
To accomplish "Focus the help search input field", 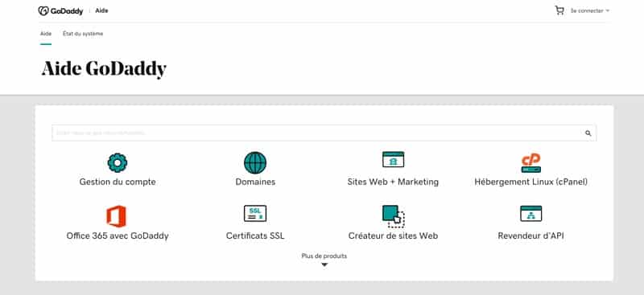I will click(x=324, y=133).
